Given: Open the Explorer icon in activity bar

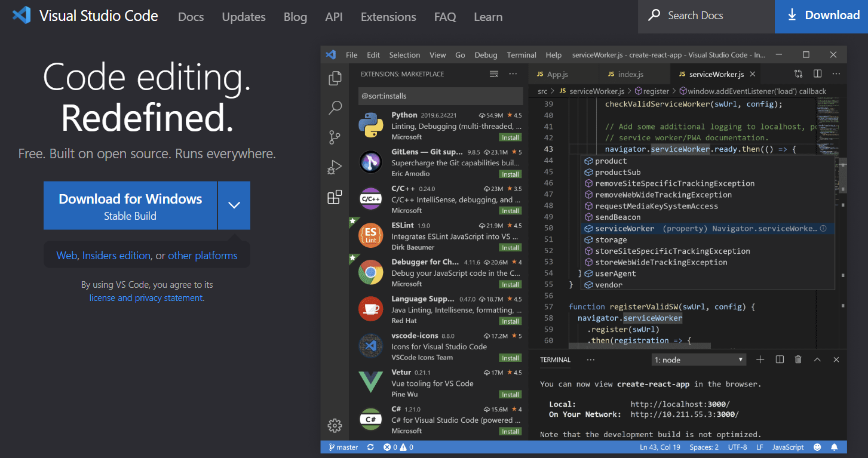Looking at the screenshot, I should (x=335, y=78).
